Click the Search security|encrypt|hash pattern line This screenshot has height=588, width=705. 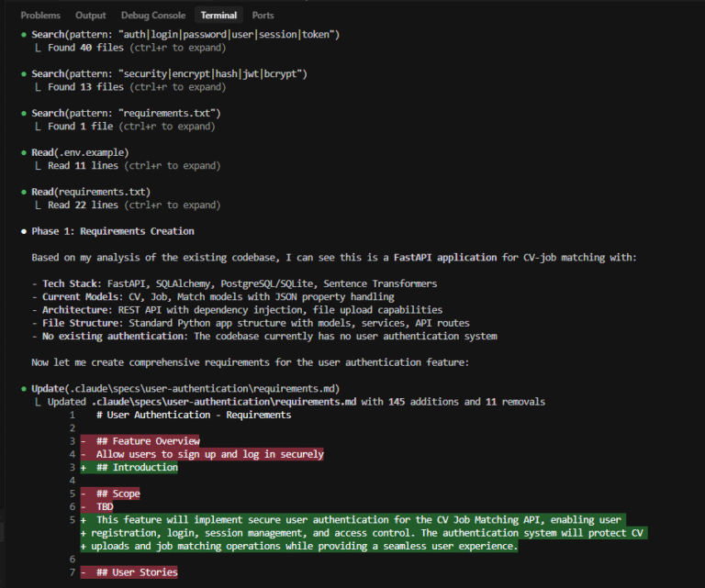(x=169, y=73)
